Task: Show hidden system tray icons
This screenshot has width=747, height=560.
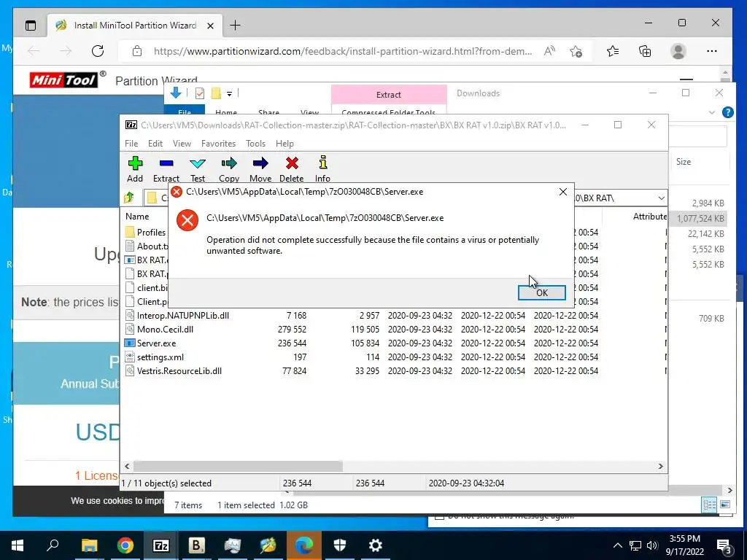Action: [x=617, y=545]
